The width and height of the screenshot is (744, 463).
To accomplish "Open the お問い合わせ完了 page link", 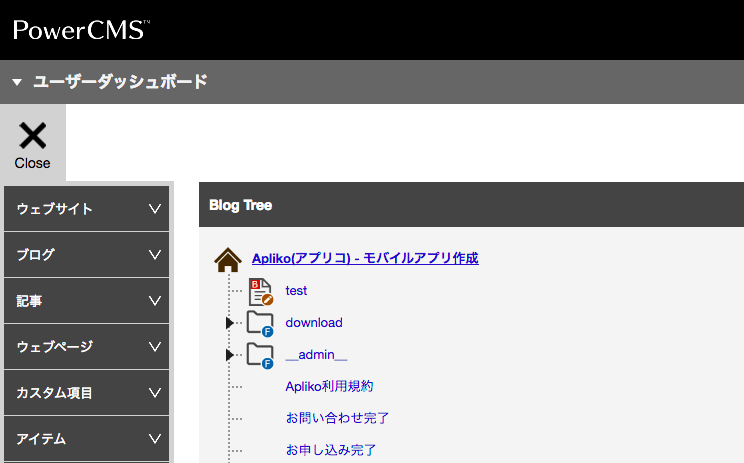I will pyautogui.click(x=337, y=418).
